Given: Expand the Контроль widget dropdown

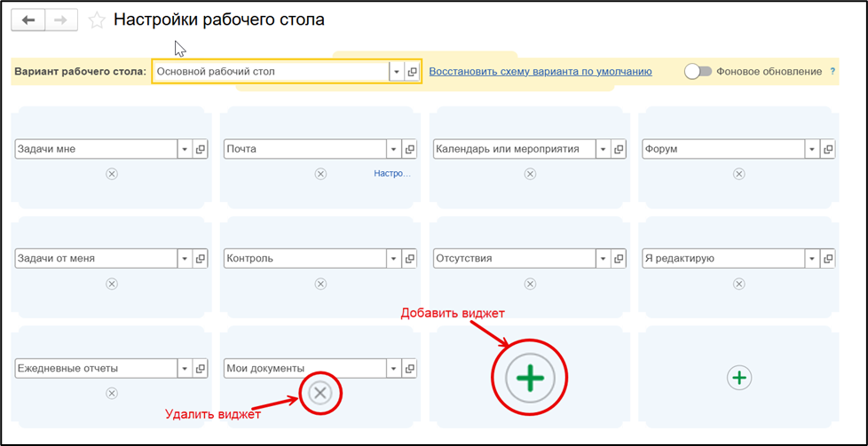Looking at the screenshot, I should pos(393,258).
